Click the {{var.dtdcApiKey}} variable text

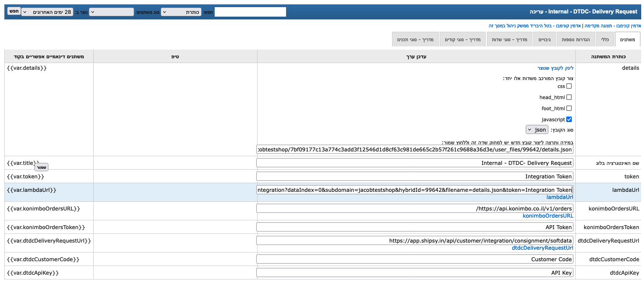[33, 273]
